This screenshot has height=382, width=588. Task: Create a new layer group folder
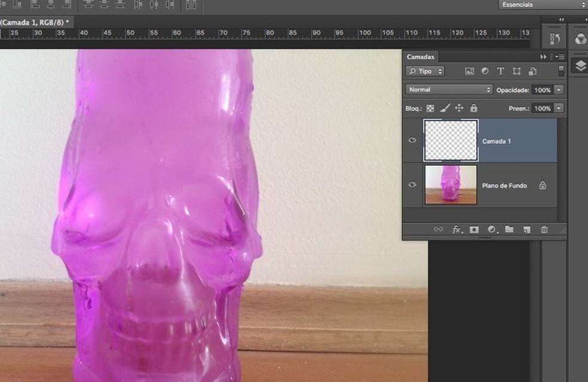(509, 229)
